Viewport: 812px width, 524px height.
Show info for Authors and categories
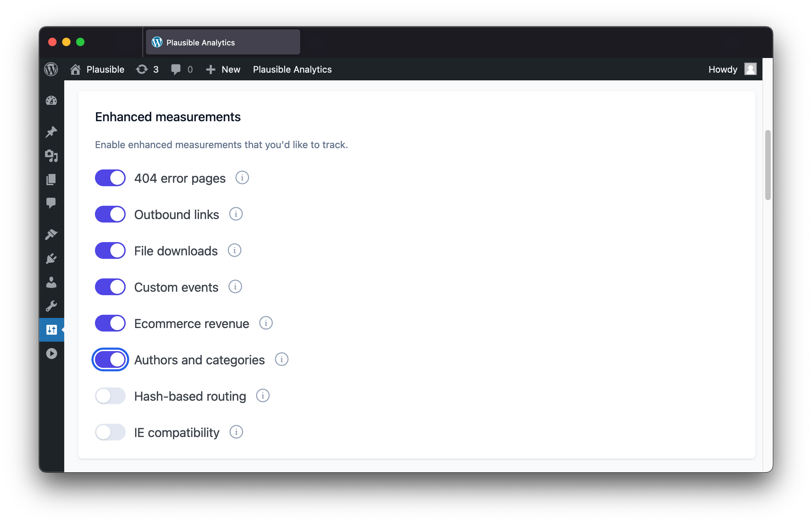(281, 359)
